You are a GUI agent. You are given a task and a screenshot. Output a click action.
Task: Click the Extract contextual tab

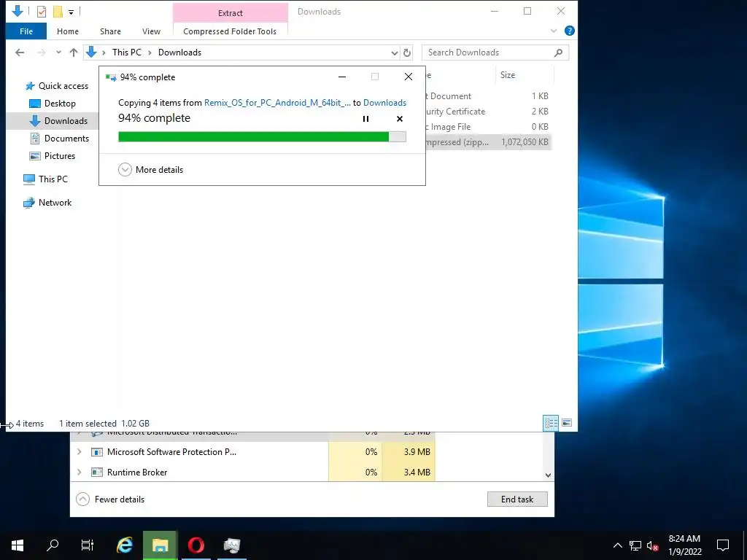(x=230, y=13)
